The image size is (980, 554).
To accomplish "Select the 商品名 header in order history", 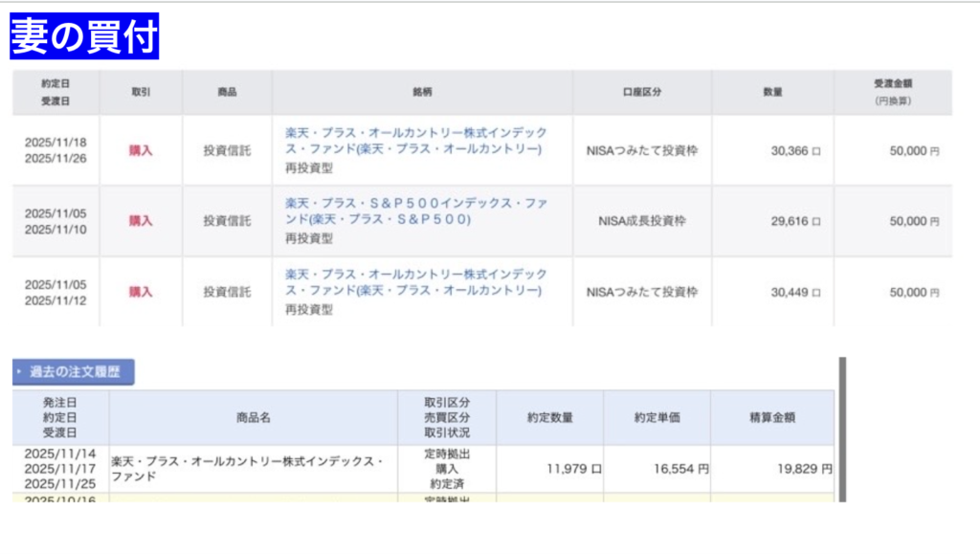I will (x=254, y=417).
